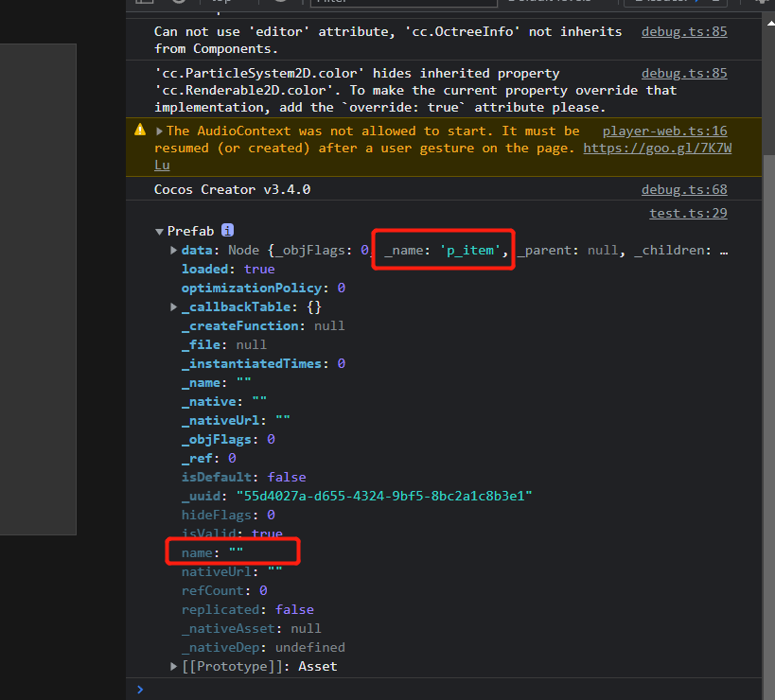Open the player-web.ts:16 source link
The width and height of the screenshot is (775, 700).
(x=665, y=131)
